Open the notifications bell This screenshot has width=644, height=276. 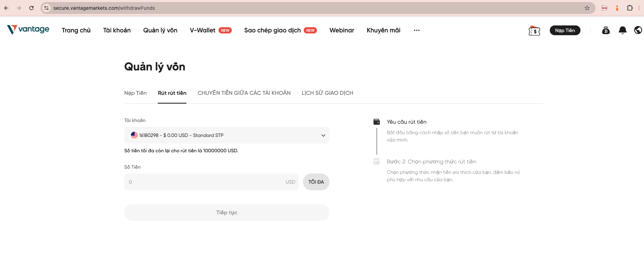coord(622,30)
